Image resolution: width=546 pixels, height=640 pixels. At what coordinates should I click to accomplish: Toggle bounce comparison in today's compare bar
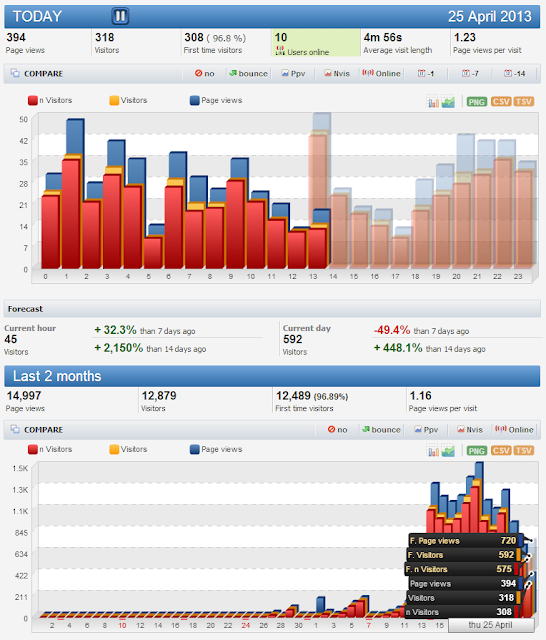coord(249,73)
